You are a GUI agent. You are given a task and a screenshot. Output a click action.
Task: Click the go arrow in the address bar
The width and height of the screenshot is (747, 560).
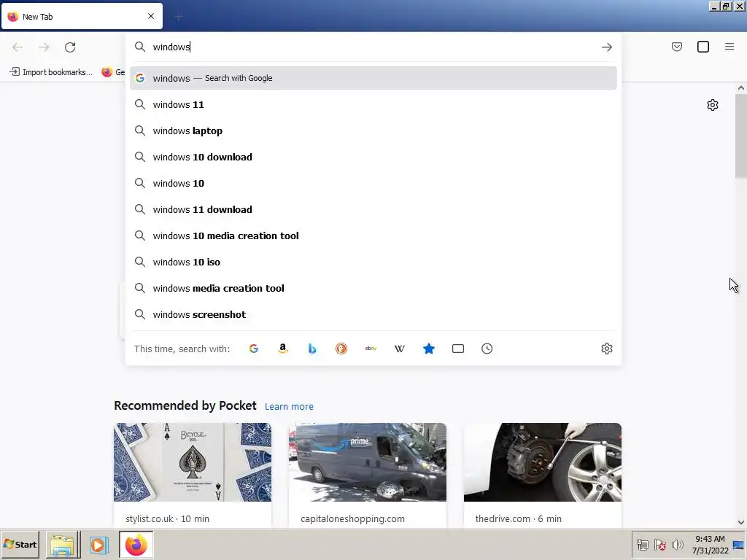tap(606, 47)
